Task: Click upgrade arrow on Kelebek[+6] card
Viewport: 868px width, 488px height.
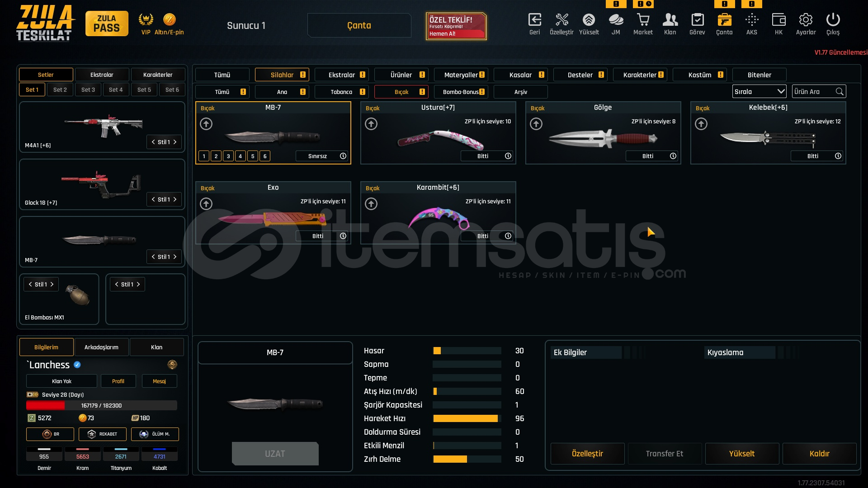Action: point(701,124)
